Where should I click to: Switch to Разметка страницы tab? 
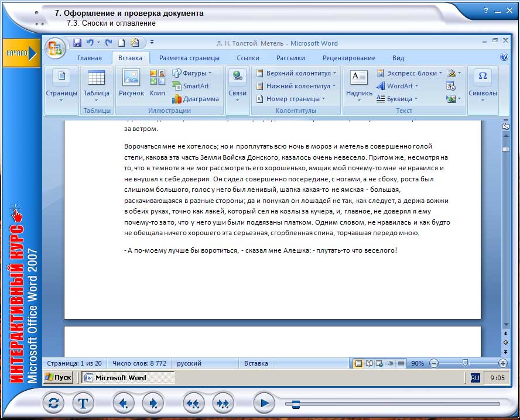[x=189, y=58]
